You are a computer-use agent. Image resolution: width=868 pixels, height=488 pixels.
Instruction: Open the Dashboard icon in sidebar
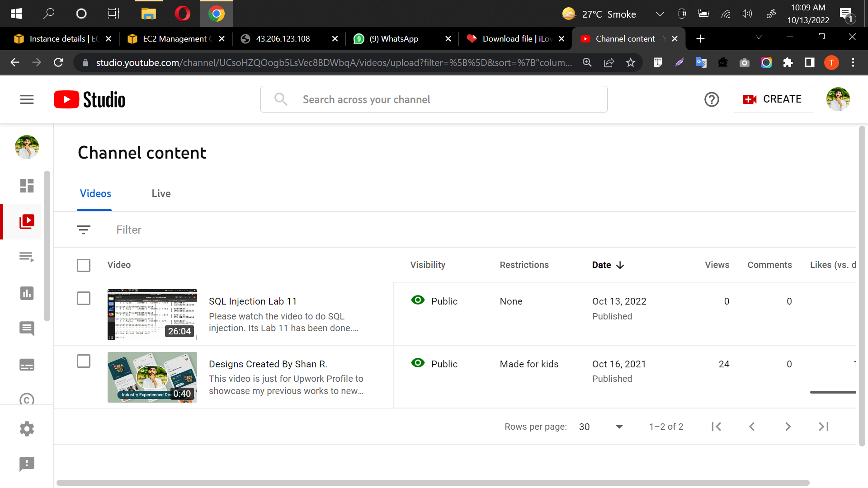(x=27, y=186)
